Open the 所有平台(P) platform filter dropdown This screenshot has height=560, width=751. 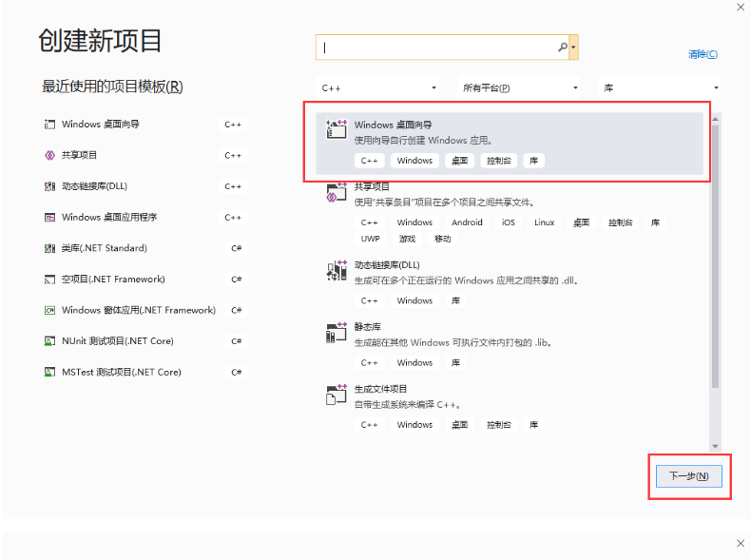519,88
